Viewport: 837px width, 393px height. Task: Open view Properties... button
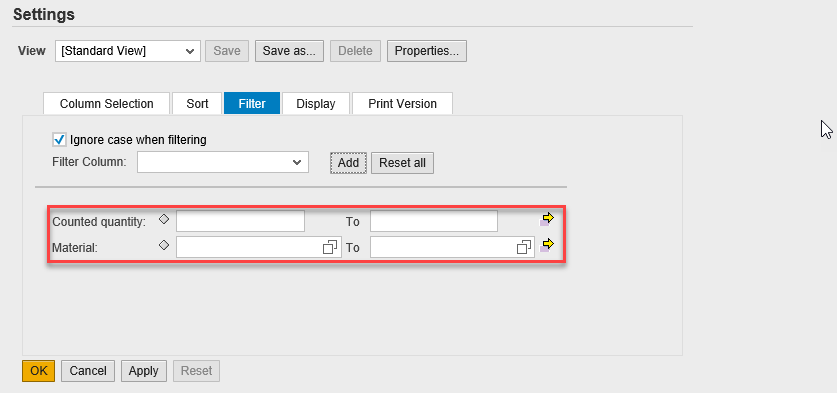click(427, 51)
